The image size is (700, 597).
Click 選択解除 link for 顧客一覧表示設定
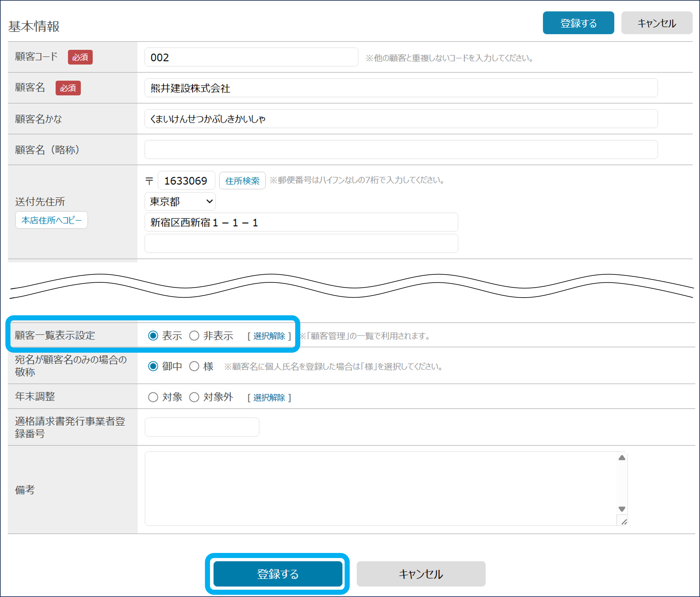tap(269, 336)
